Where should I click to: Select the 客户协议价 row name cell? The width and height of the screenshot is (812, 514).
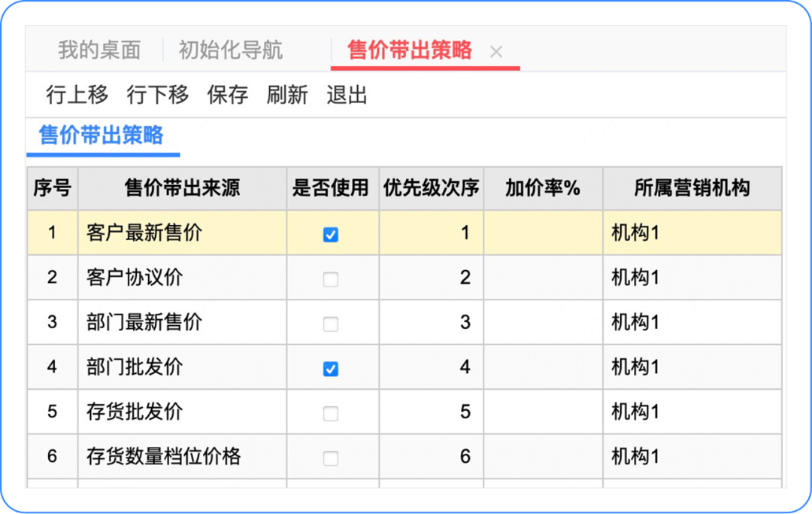(135, 278)
